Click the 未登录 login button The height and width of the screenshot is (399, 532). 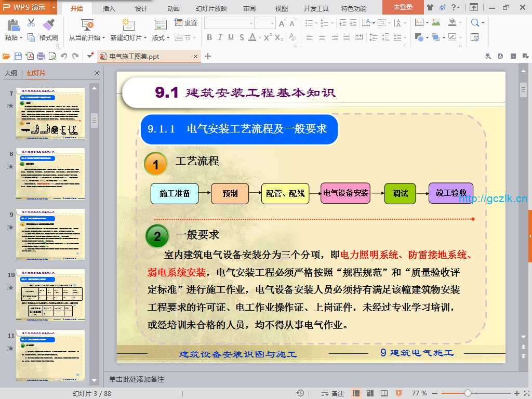tap(403, 7)
